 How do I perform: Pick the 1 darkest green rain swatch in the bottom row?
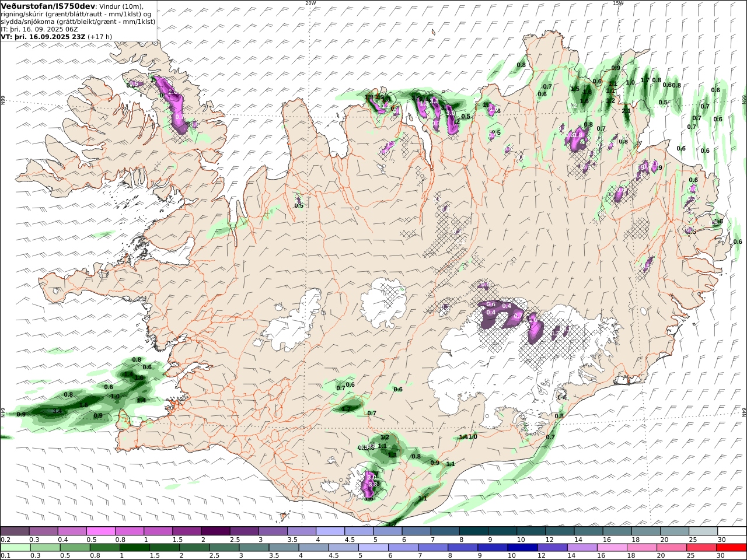pyautogui.click(x=134, y=548)
